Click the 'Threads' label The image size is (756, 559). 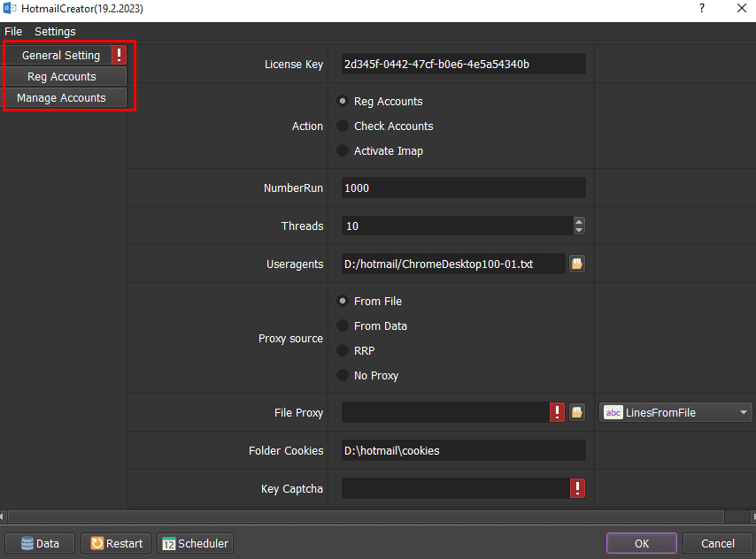click(x=302, y=226)
